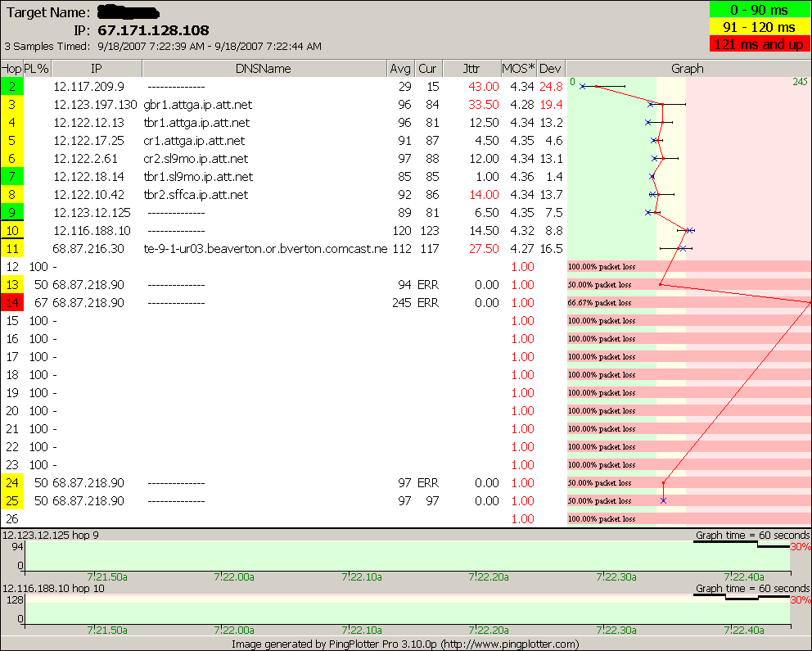
Task: Click the jitter value 43.00 for hop 2
Action: 484,87
